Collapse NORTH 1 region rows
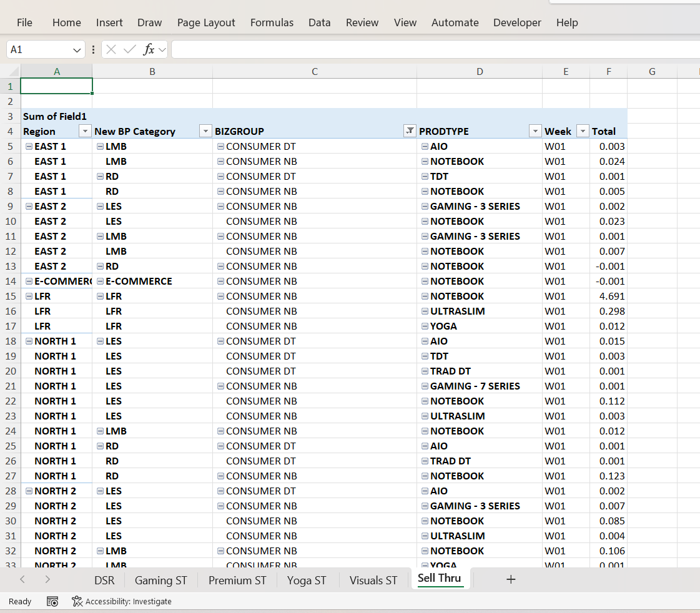The image size is (700, 613). pos(29,341)
